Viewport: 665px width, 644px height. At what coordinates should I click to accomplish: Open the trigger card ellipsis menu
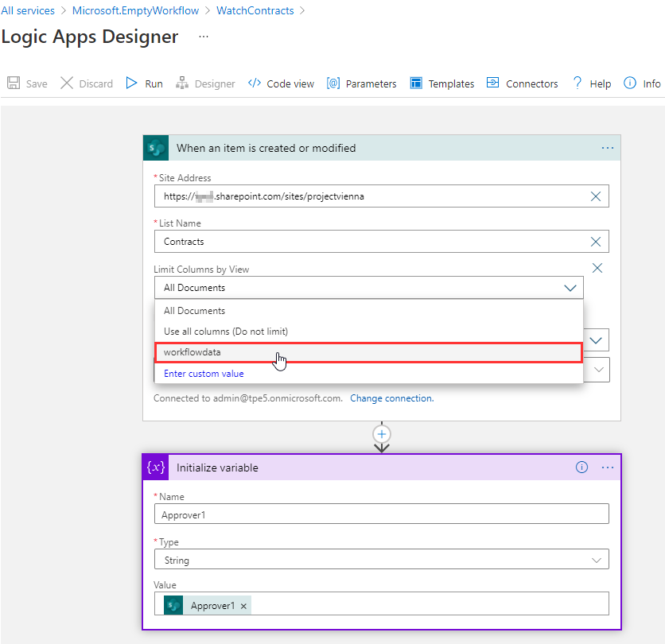[x=608, y=148]
